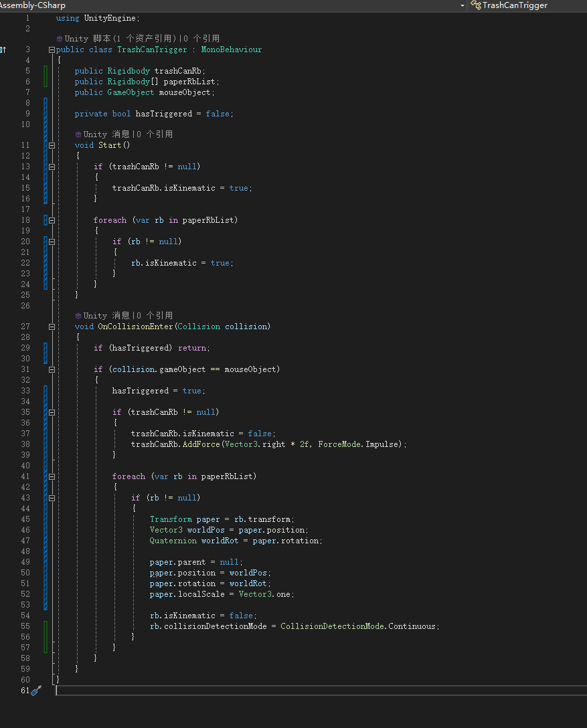Click the 'return' keyword on line 29
This screenshot has width=587, height=728.
coord(192,348)
